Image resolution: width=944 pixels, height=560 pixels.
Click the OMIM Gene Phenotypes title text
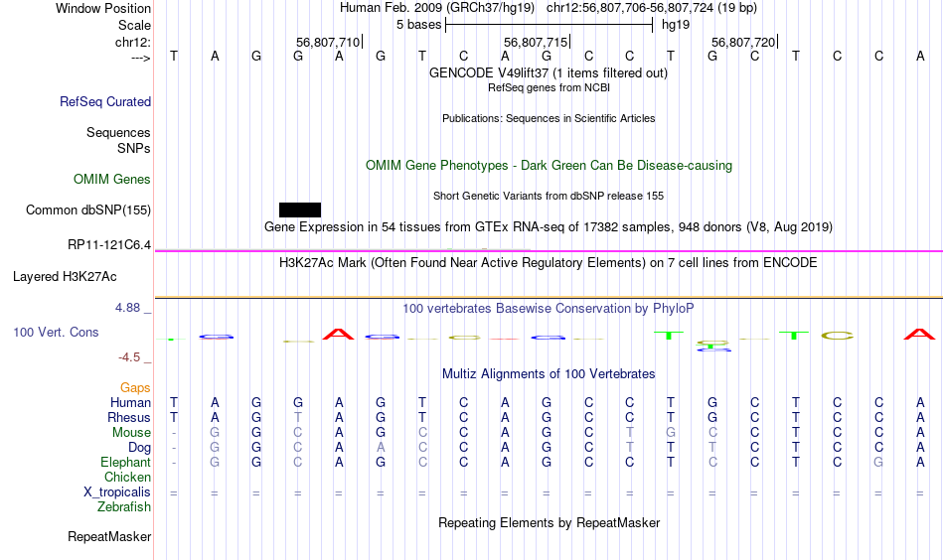[549, 166]
